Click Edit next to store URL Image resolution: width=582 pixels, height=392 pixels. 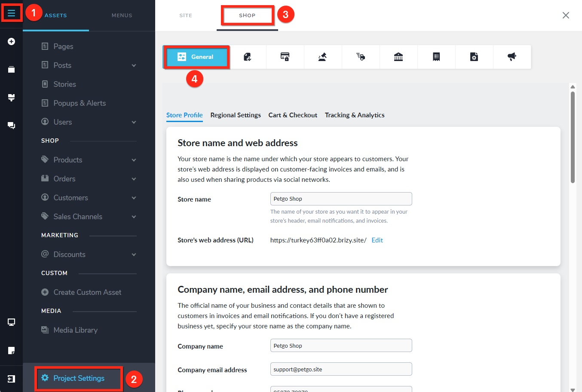pyautogui.click(x=377, y=240)
